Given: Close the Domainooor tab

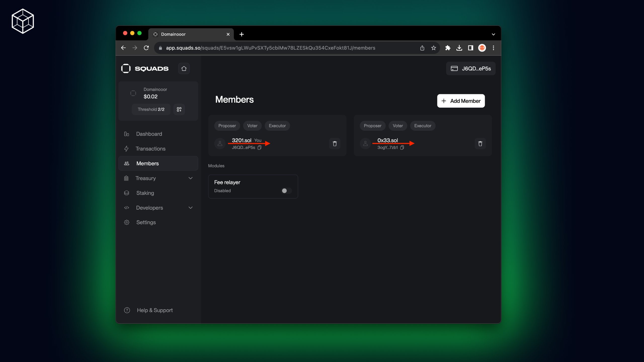Looking at the screenshot, I should coord(228,34).
